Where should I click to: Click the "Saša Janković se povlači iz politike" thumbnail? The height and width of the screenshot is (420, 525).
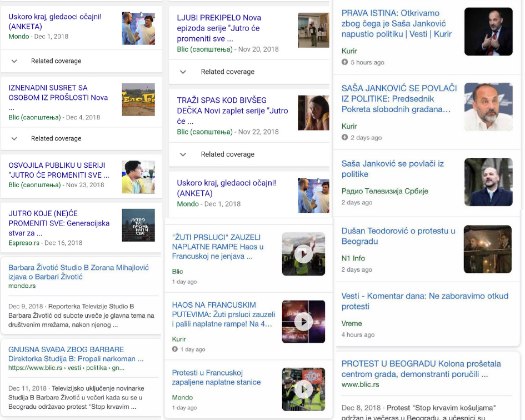coord(488,182)
